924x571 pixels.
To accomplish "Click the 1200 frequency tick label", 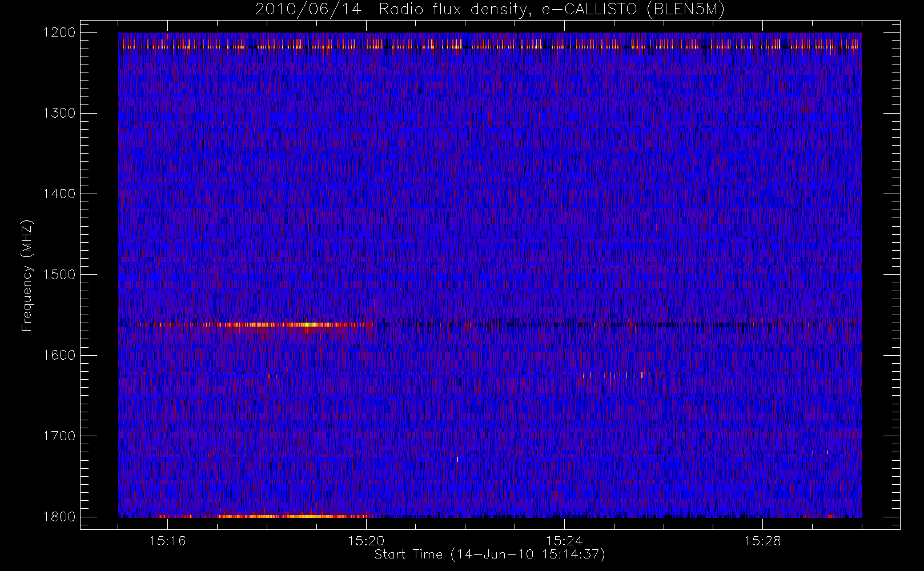I will [59, 32].
